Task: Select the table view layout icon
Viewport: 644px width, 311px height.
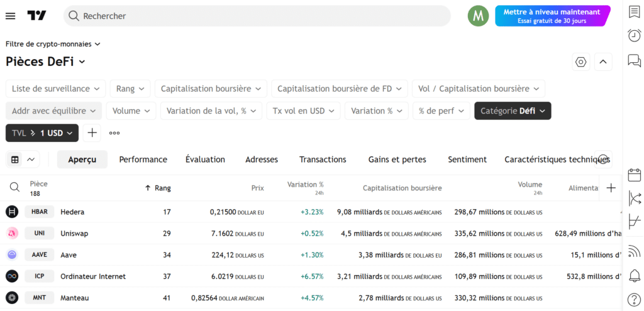Action: (x=15, y=160)
